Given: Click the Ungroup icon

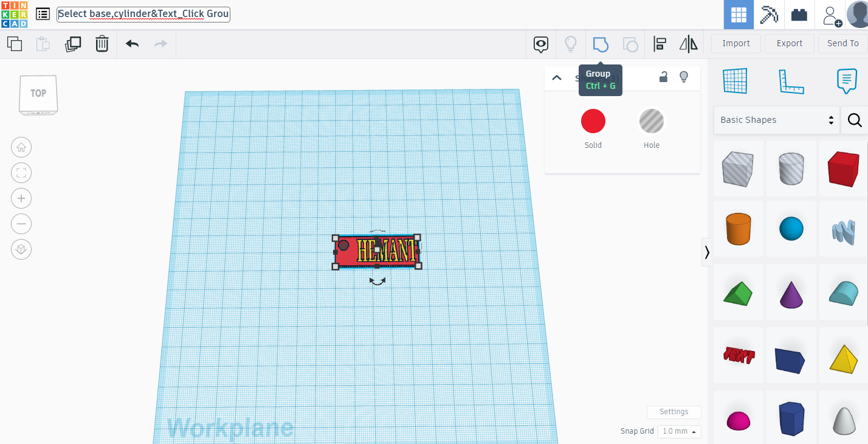Looking at the screenshot, I should tap(630, 44).
